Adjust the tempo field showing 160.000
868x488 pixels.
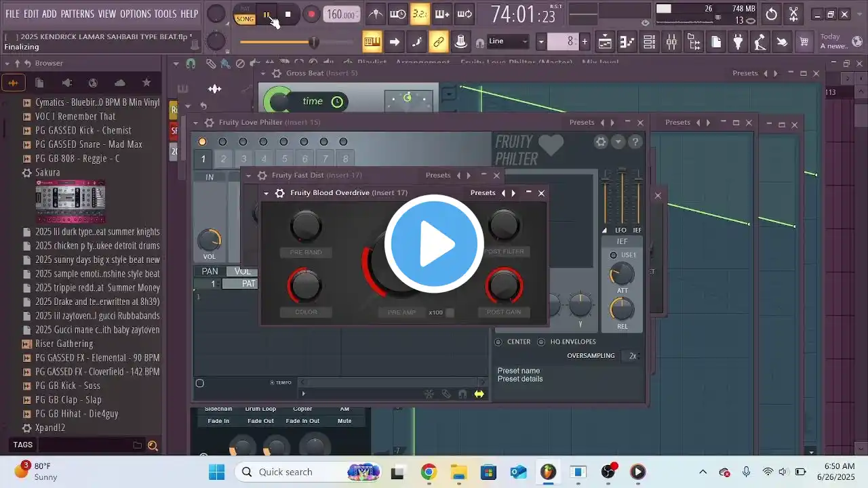(342, 14)
